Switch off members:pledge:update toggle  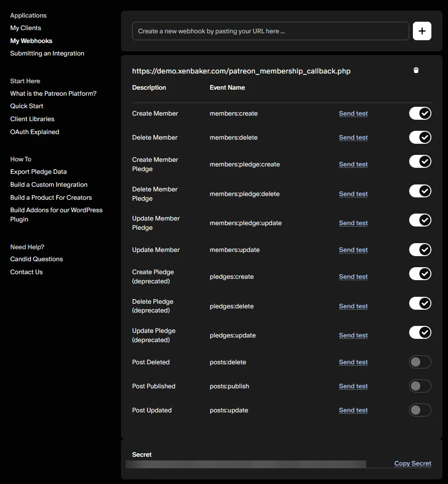(420, 220)
